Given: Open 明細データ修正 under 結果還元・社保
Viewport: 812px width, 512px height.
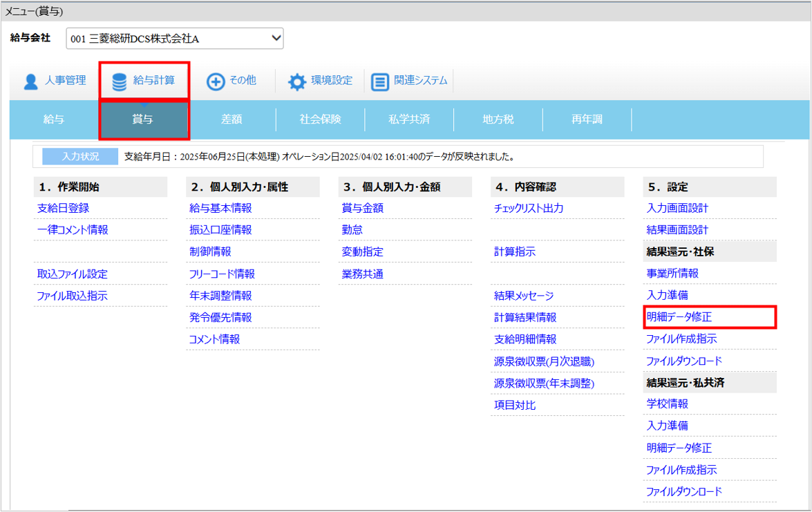Looking at the screenshot, I should (679, 317).
